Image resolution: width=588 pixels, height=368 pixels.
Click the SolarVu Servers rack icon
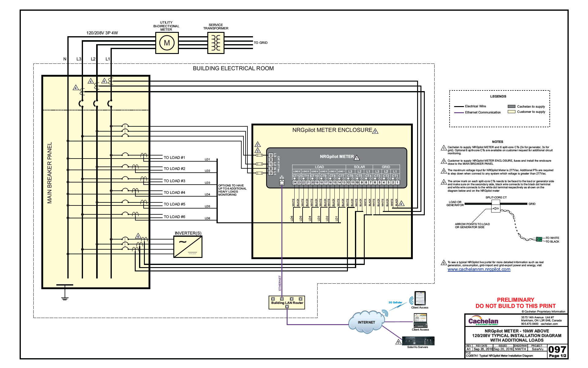(x=418, y=341)
